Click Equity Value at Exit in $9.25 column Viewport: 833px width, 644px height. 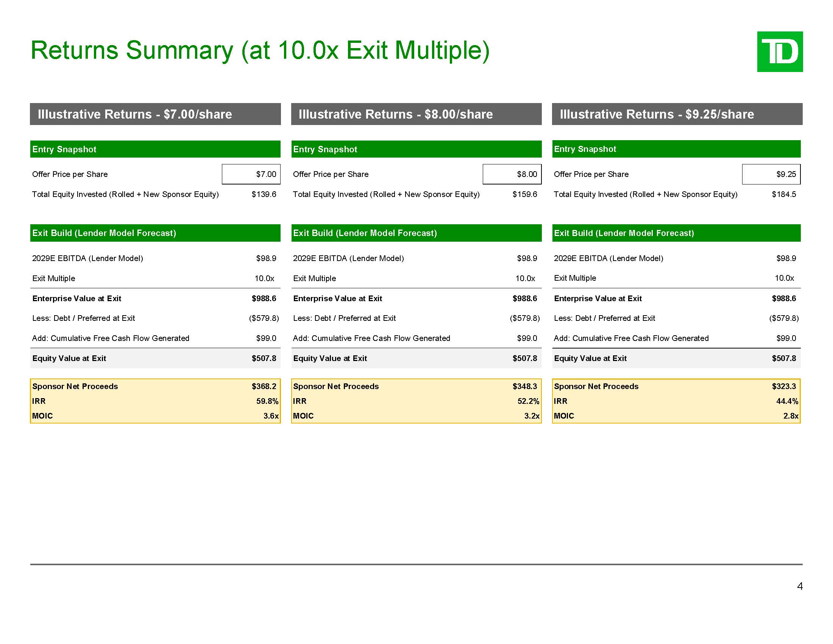(x=590, y=359)
